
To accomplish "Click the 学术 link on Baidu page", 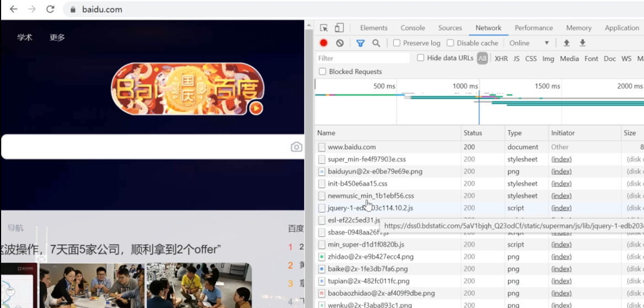I will 24,38.
